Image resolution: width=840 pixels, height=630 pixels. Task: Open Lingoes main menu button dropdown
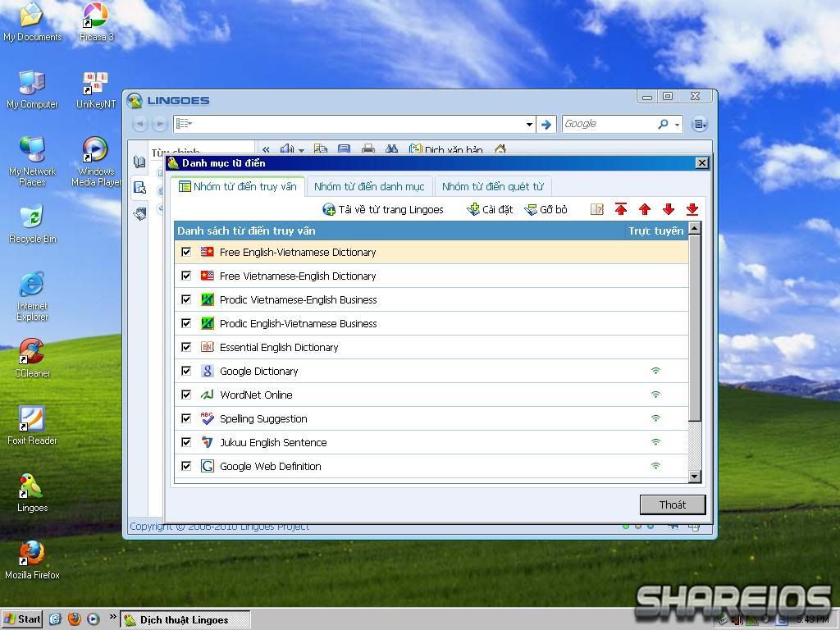coord(700,125)
